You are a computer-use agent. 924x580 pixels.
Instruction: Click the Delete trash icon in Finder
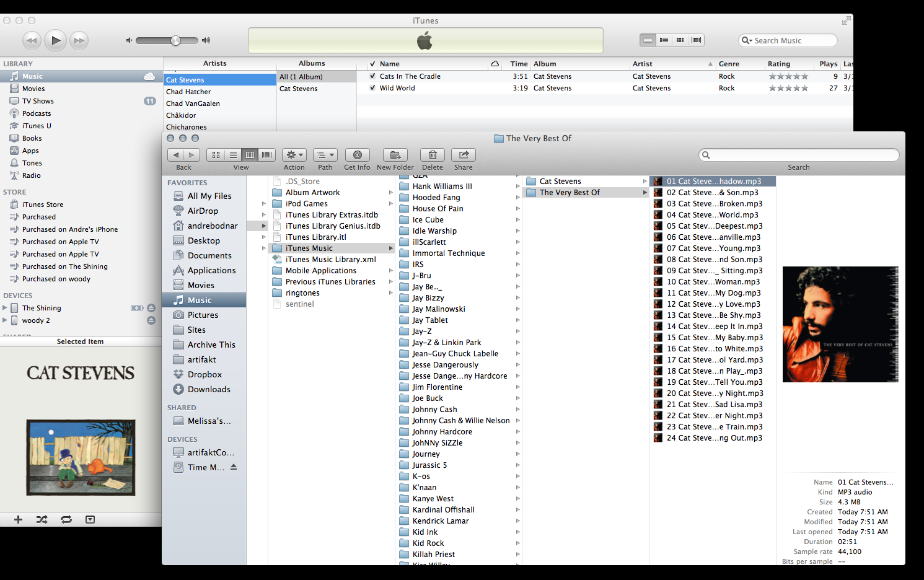click(432, 156)
